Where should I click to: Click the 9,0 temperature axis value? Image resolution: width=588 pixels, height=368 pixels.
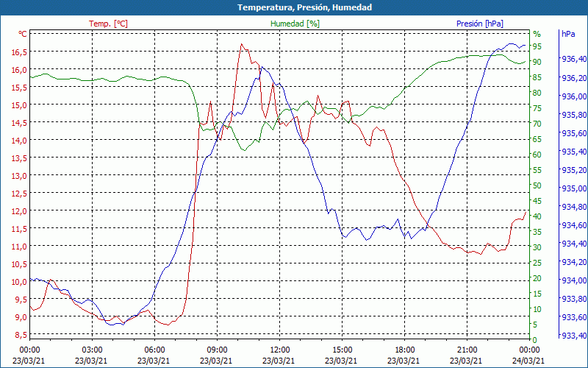[x=21, y=316]
